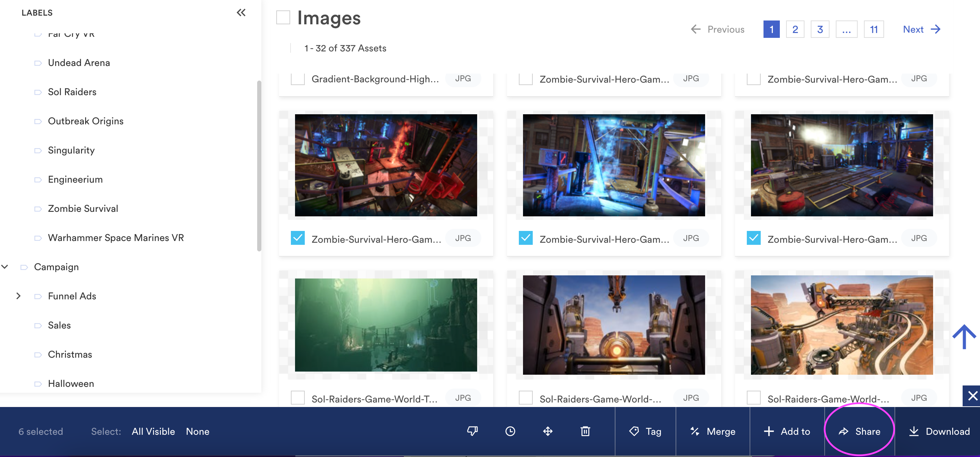The width and height of the screenshot is (980, 457).
Task: Share the selected assets
Action: coord(859,432)
